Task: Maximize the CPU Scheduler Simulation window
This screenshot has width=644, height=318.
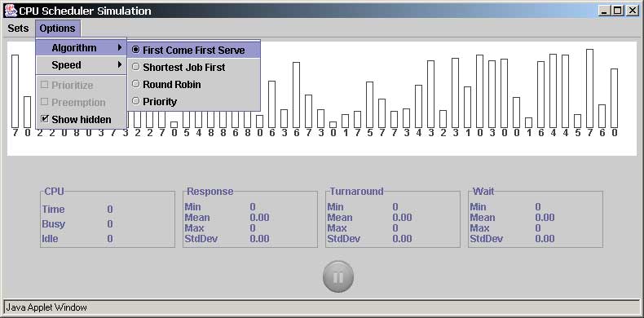Action: pyautogui.click(x=617, y=11)
